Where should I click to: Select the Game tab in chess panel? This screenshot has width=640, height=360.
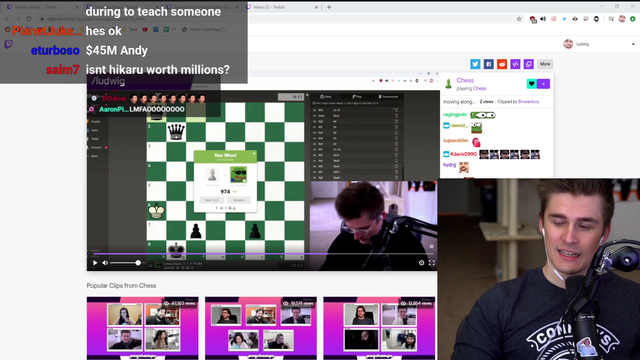(x=326, y=97)
